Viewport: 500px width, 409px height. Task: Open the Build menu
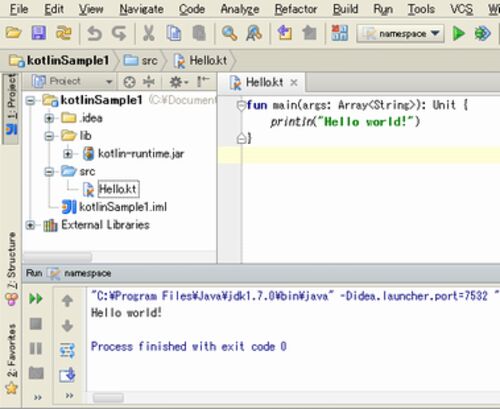click(345, 9)
